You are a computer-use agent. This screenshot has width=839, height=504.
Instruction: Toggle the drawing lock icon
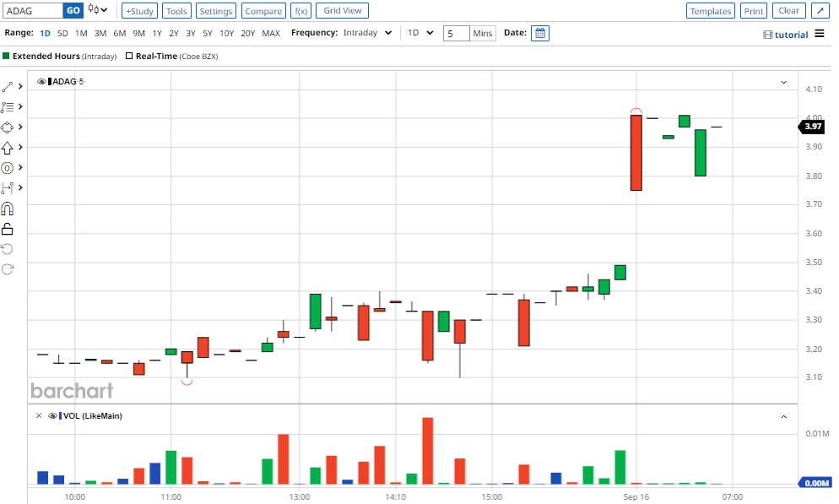click(x=8, y=229)
